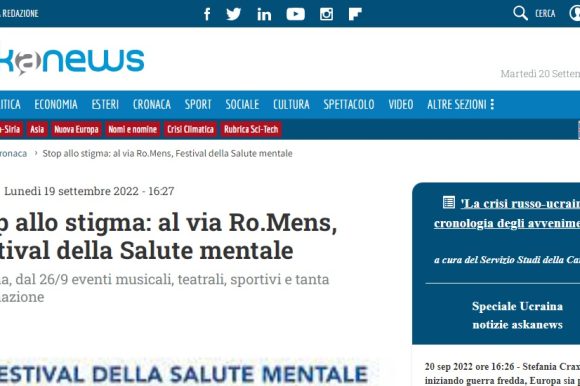The width and height of the screenshot is (580, 386).
Task: Open the ESTERI section
Action: [x=105, y=105]
